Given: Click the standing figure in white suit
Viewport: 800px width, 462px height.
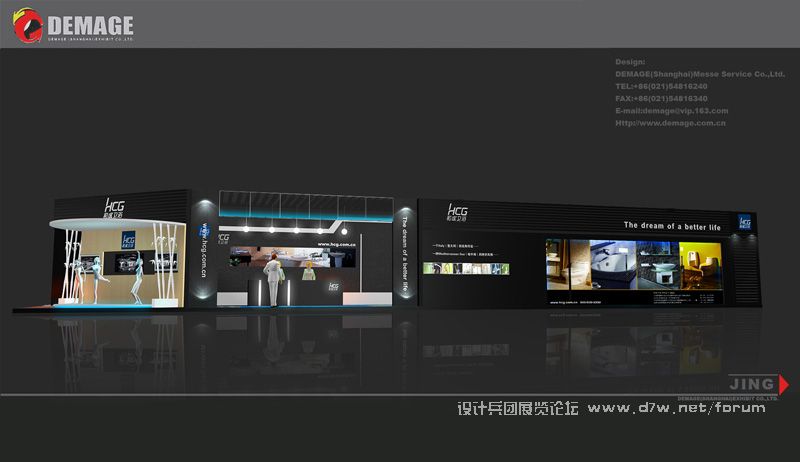Looking at the screenshot, I should (x=273, y=279).
